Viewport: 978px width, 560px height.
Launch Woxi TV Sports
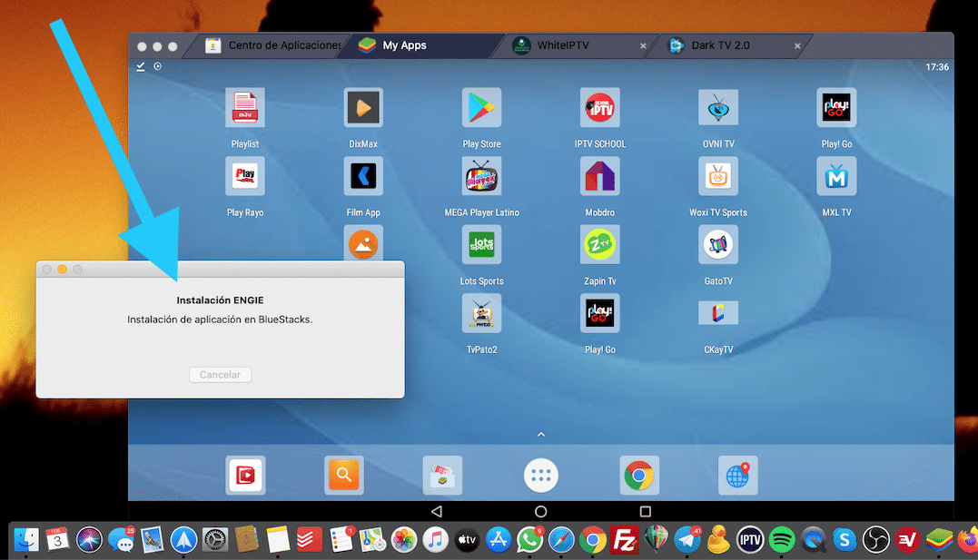point(717,175)
